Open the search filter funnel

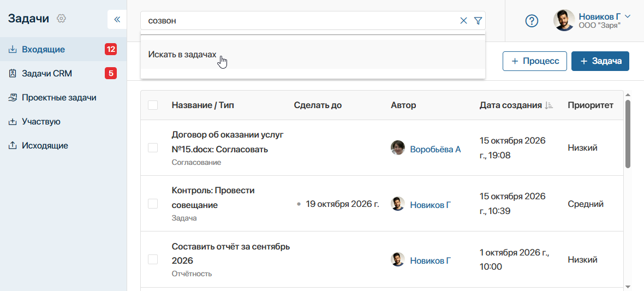478,21
